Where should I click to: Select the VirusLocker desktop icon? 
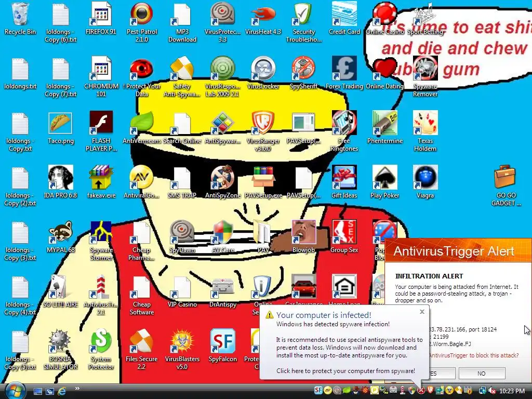coord(263,68)
